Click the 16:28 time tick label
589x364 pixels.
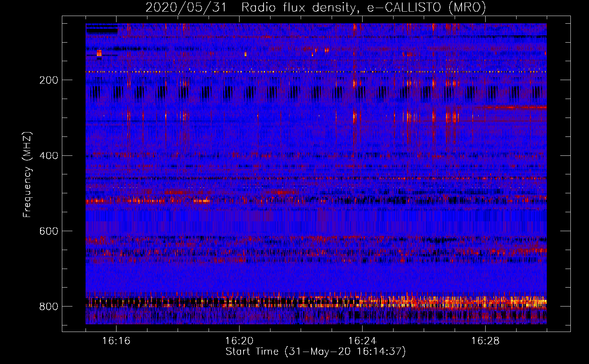pyautogui.click(x=485, y=341)
